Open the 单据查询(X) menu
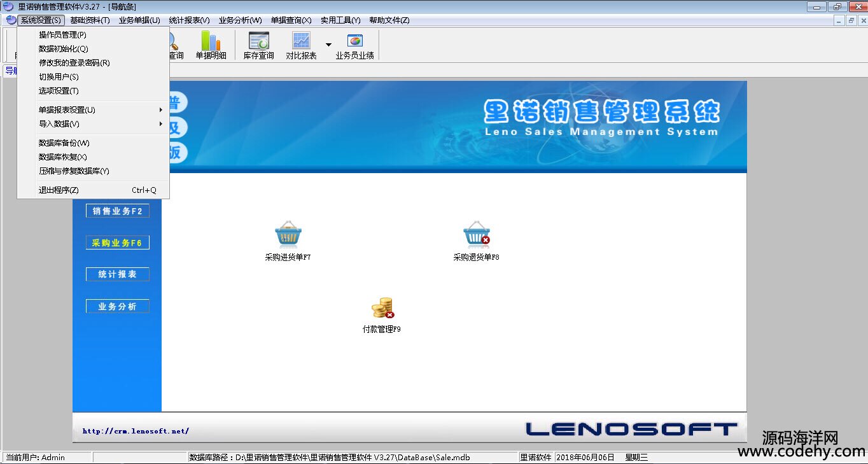 (291, 20)
